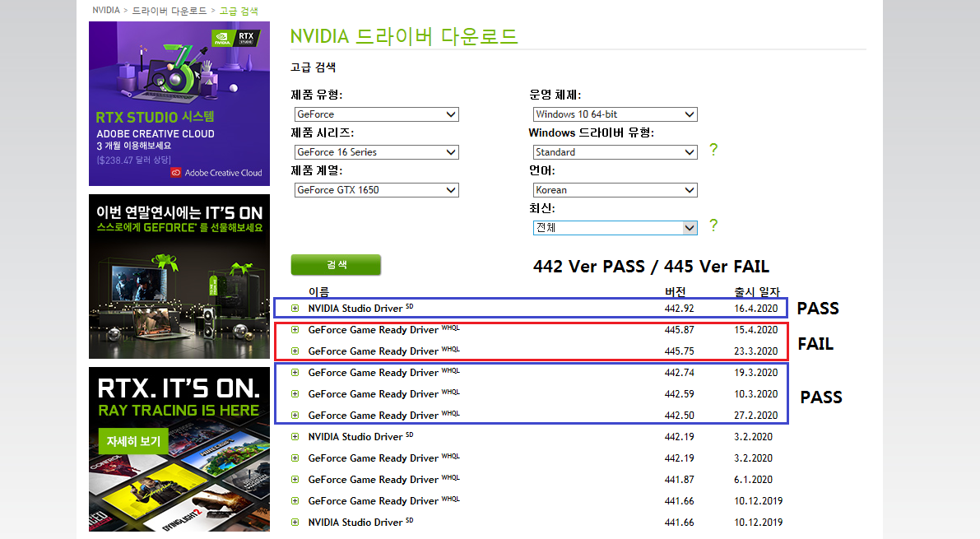
Task: Open the product type GeForce dropdown
Action: pyautogui.click(x=376, y=114)
